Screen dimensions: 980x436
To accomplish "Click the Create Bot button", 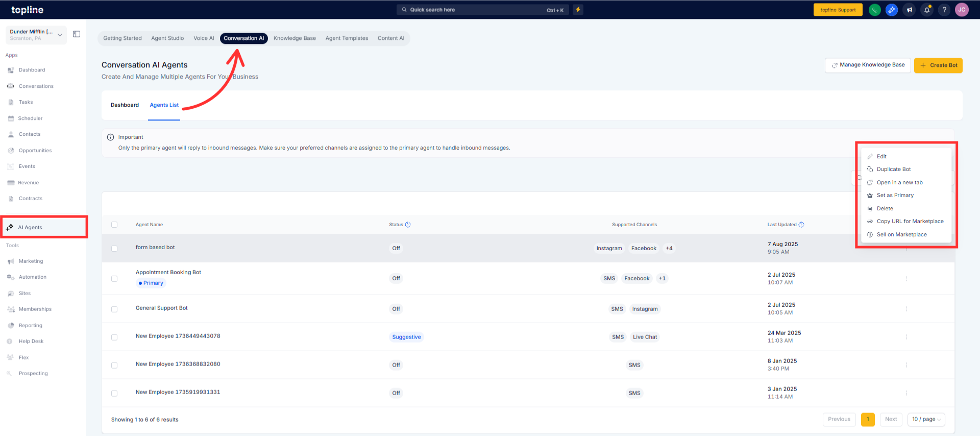I will pyautogui.click(x=938, y=65).
